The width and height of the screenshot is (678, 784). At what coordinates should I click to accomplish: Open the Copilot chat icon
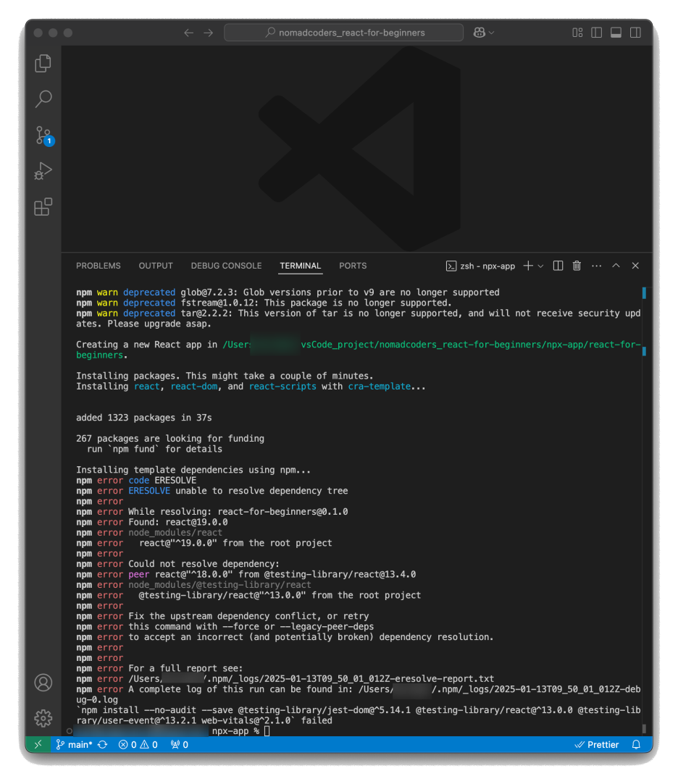coord(480,33)
